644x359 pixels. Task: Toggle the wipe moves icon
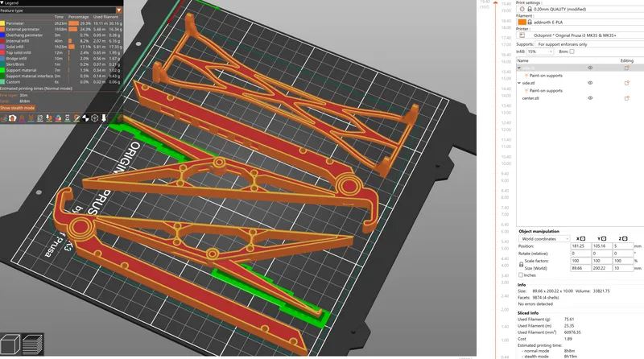pos(12,118)
